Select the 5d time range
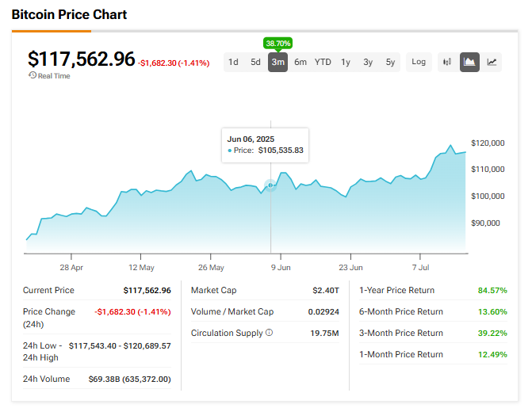The width and height of the screenshot is (532, 412). pos(255,62)
